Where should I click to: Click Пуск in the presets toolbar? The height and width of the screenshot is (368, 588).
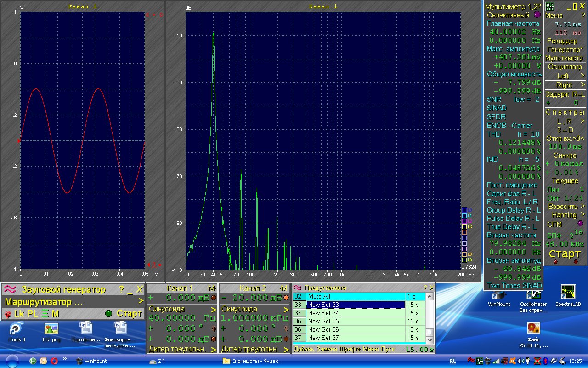(x=389, y=350)
